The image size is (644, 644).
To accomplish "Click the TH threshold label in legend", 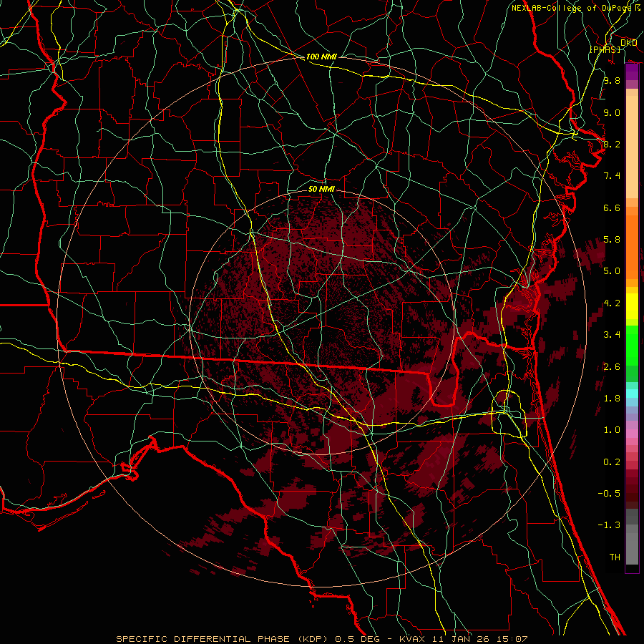I will click(x=614, y=557).
